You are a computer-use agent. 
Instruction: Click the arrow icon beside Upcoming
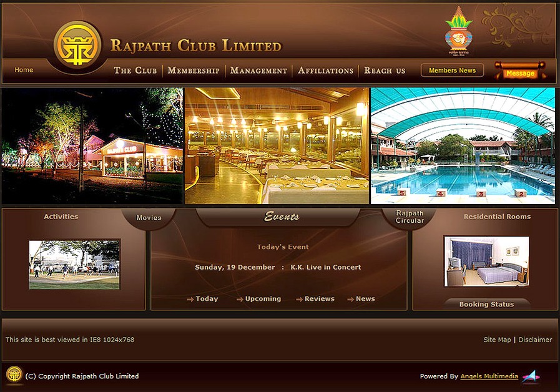(x=240, y=299)
